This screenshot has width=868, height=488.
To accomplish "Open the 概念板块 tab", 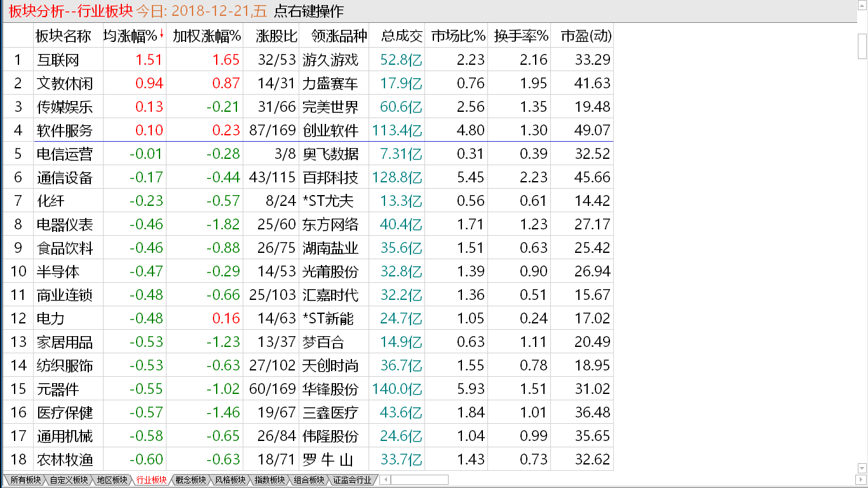I will [191, 480].
